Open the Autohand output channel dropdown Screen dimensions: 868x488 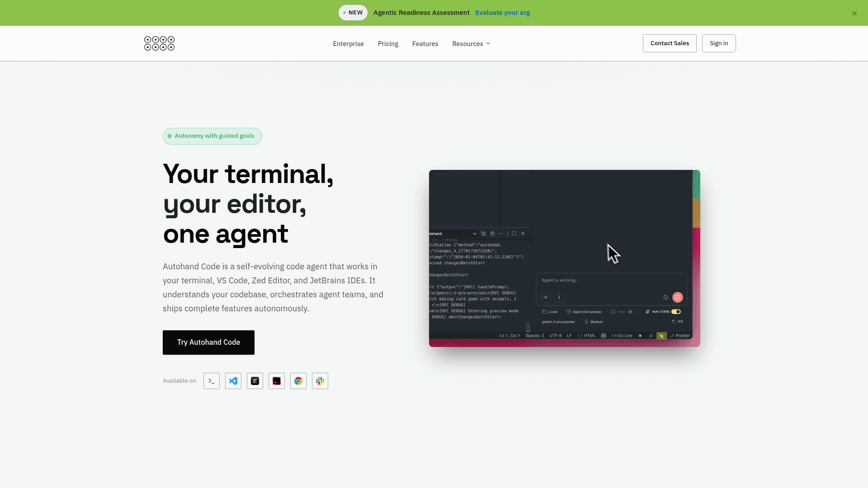tap(453, 234)
